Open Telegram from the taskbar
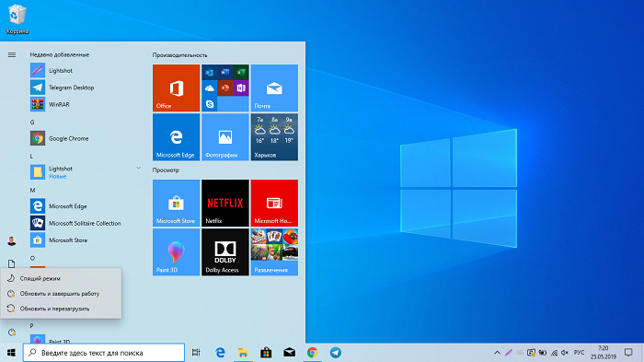Viewport: 644px width, 362px height. click(336, 353)
